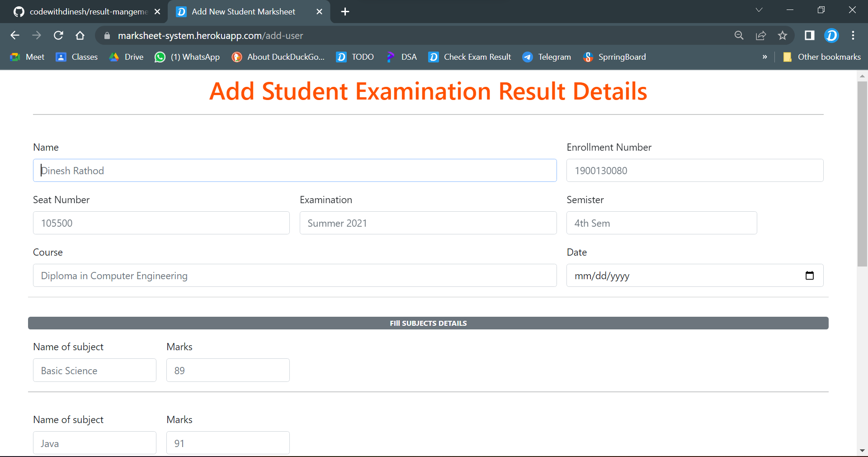Open the Chrome profile avatar
This screenshot has width=868, height=457.
click(x=831, y=35)
